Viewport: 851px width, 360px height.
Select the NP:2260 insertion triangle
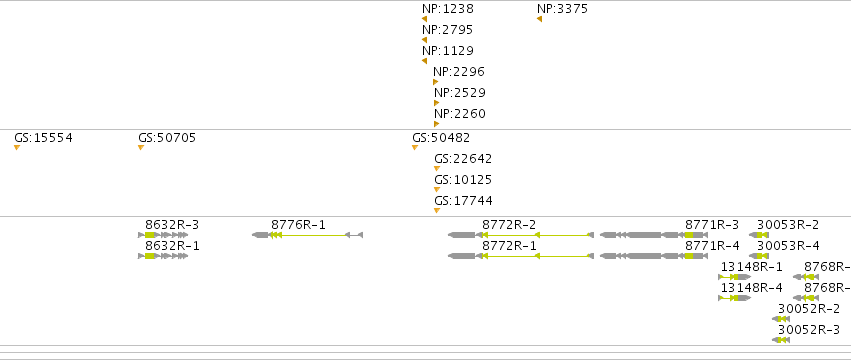point(436,124)
